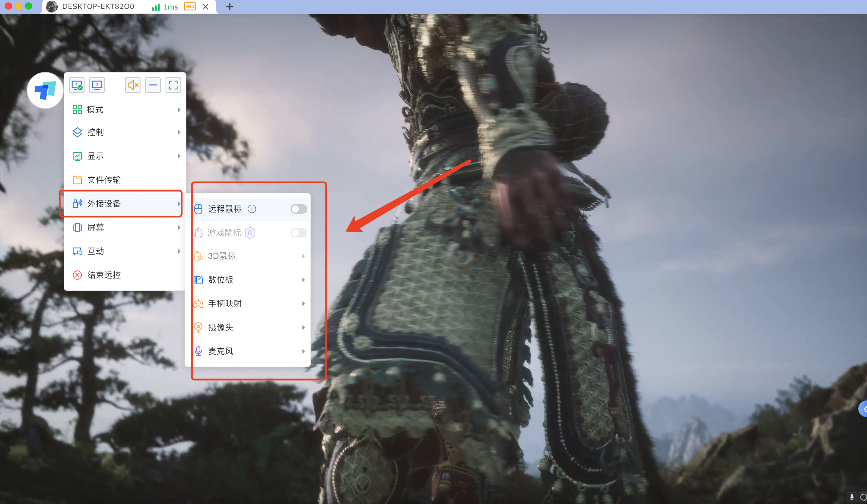Open info icon next to 远程鼠标
The width and height of the screenshot is (867, 504).
252,209
